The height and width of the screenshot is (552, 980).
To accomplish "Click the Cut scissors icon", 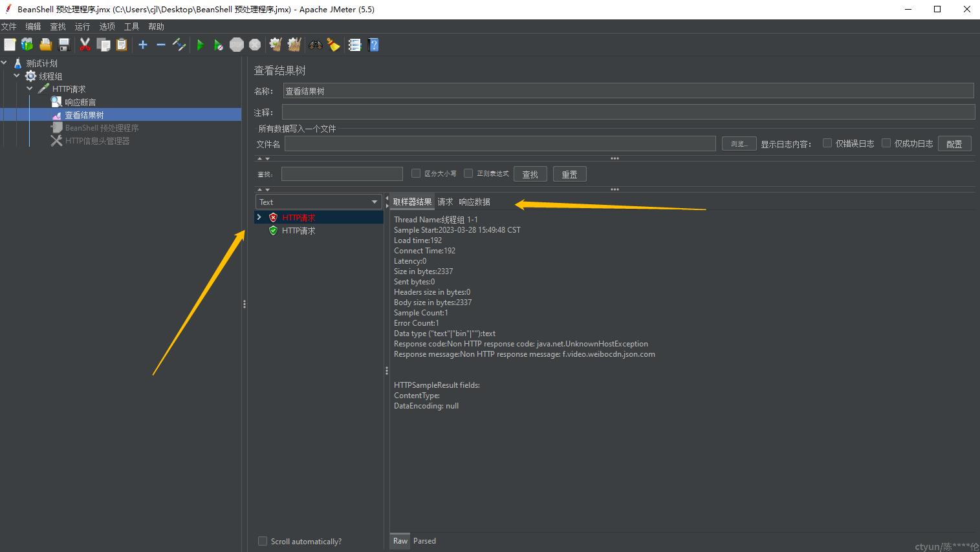I will click(x=85, y=45).
